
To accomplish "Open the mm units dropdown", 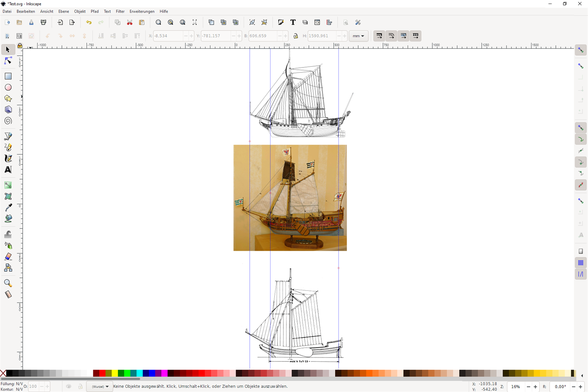I will coord(358,36).
